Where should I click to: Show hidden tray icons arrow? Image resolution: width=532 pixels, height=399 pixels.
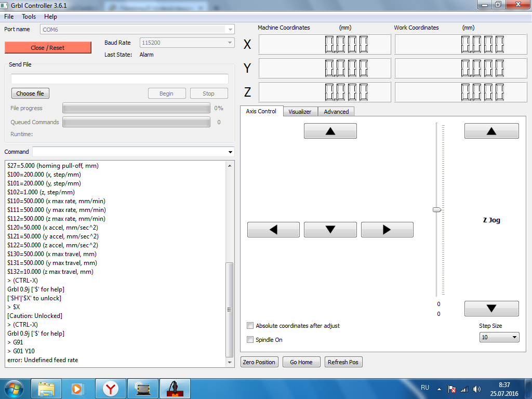point(439,390)
